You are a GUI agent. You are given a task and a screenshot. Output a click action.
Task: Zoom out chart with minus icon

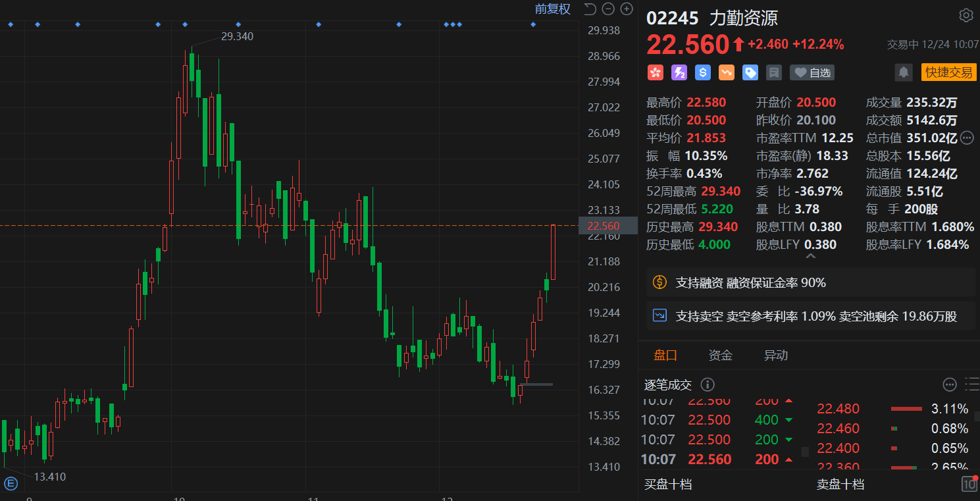[x=608, y=9]
